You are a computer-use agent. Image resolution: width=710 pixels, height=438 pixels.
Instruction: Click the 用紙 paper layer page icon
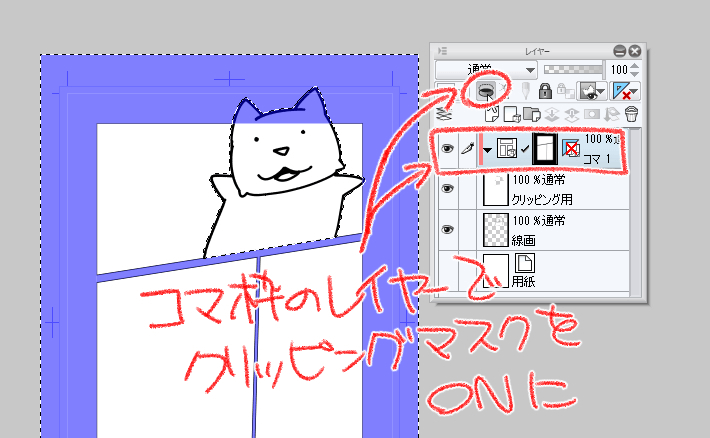click(x=524, y=263)
